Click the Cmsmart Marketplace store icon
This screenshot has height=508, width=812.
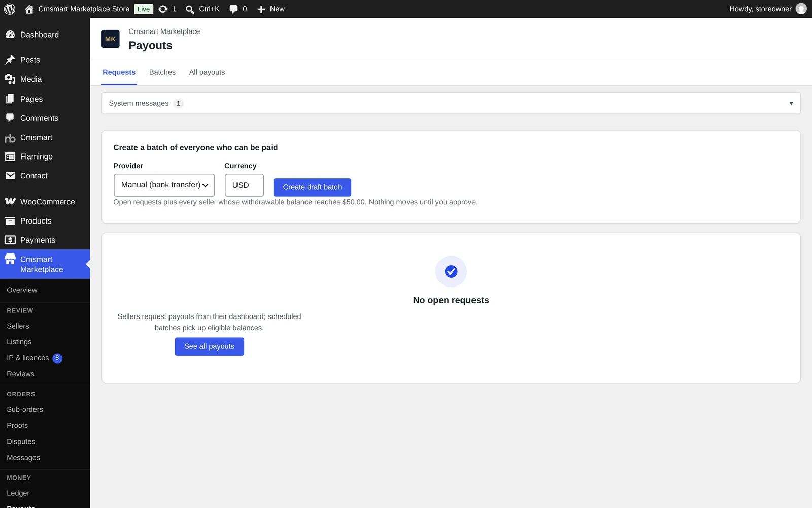click(x=10, y=259)
